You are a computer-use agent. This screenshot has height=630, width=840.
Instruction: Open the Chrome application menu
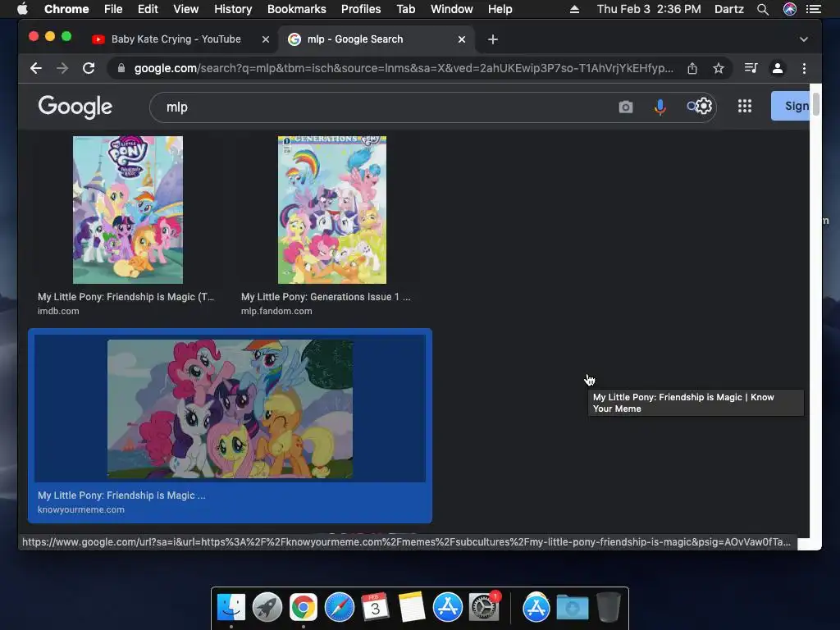pos(66,9)
